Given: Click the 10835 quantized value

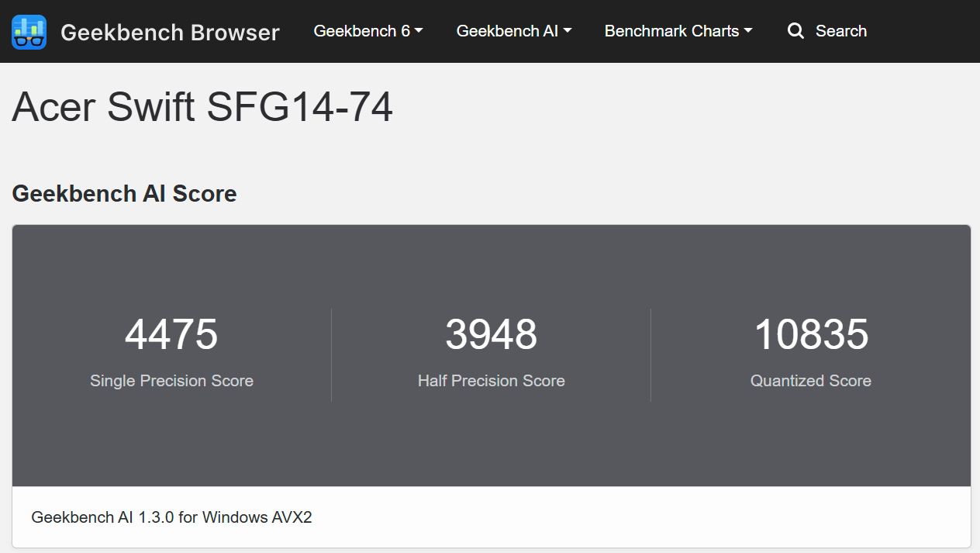Looking at the screenshot, I should 811,334.
